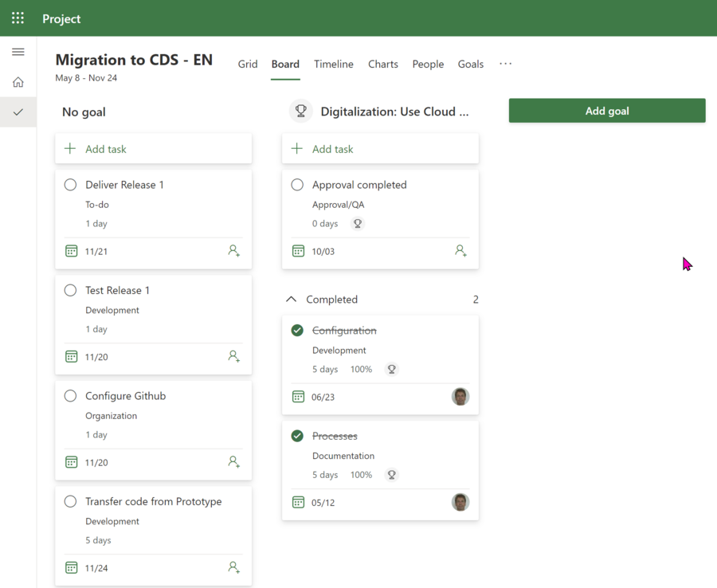Screen dimensions: 717x588
Task: Click the hamburger menu icon in the sidebar
Action: pos(18,51)
